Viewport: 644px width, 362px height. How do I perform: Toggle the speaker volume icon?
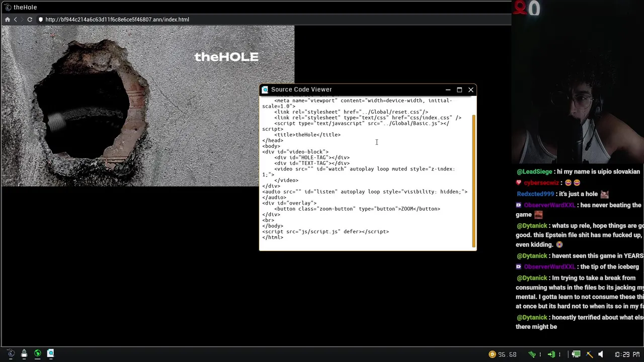pos(601,354)
